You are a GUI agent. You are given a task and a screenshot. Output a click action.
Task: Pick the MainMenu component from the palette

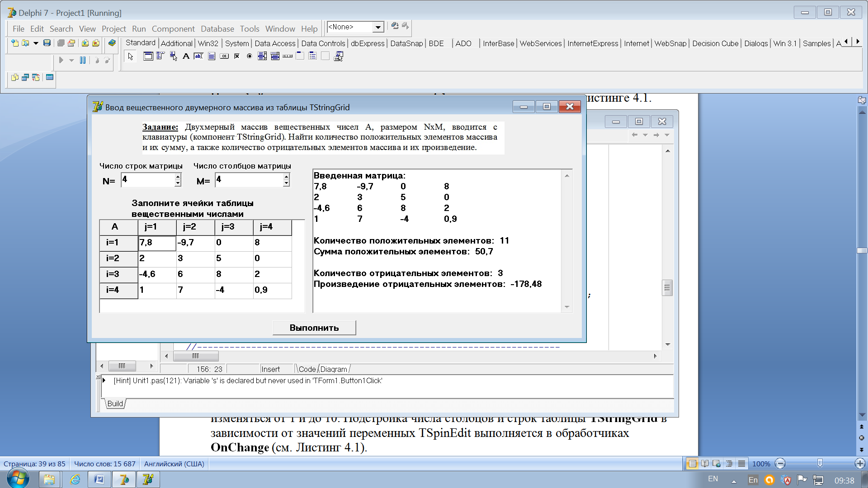[160, 56]
